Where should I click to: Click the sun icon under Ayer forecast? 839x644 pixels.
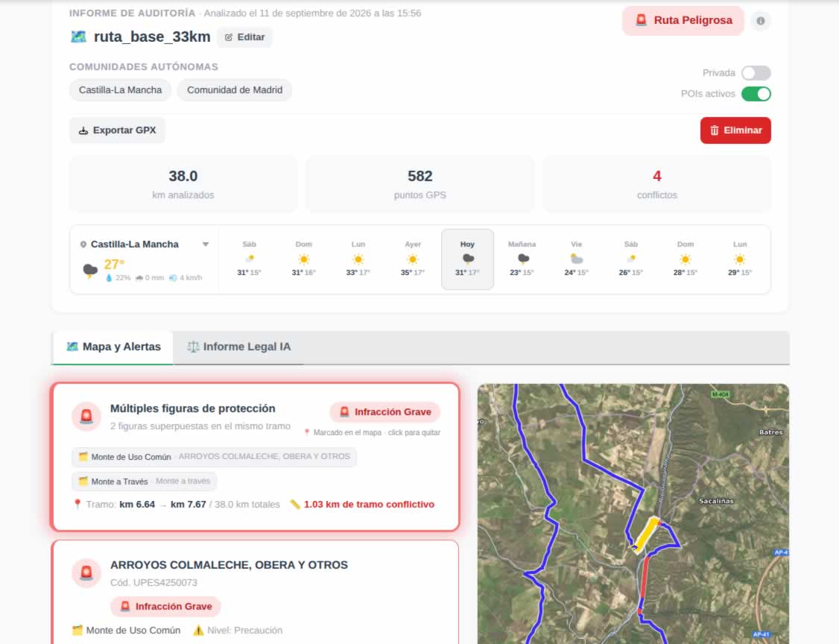click(x=413, y=259)
